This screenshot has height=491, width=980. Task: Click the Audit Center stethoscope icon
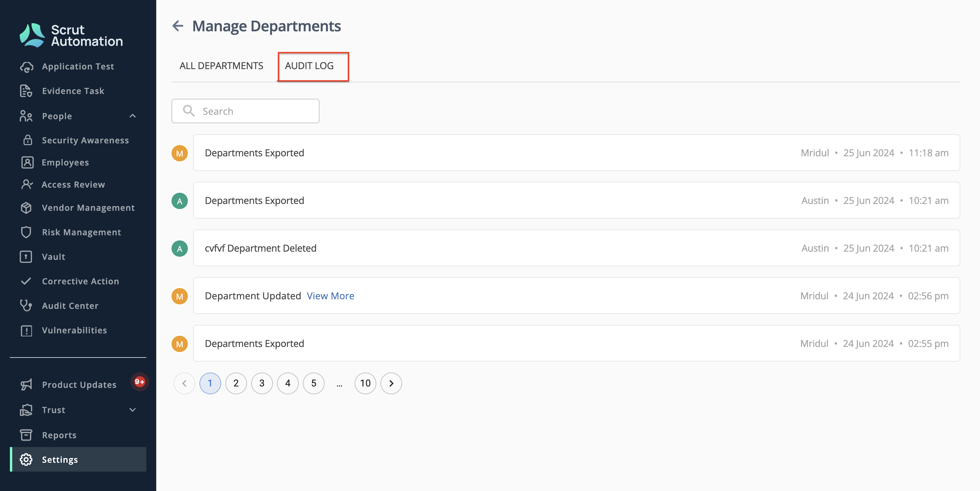pos(26,306)
